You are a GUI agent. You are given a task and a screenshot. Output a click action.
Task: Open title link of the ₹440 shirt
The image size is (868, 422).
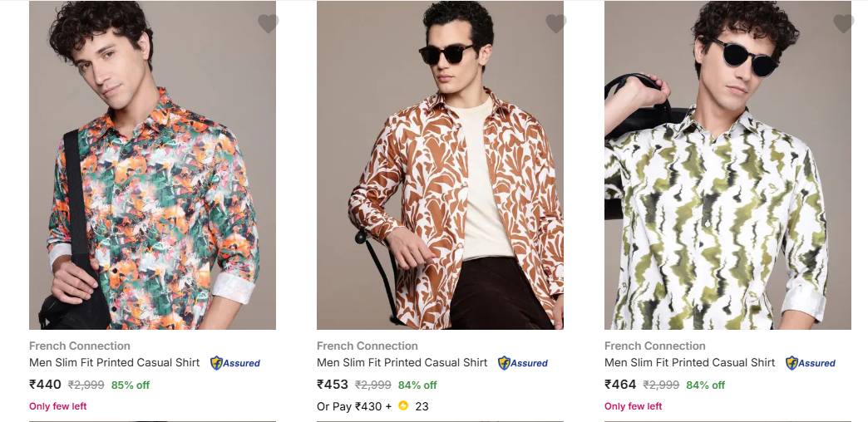[x=115, y=363]
